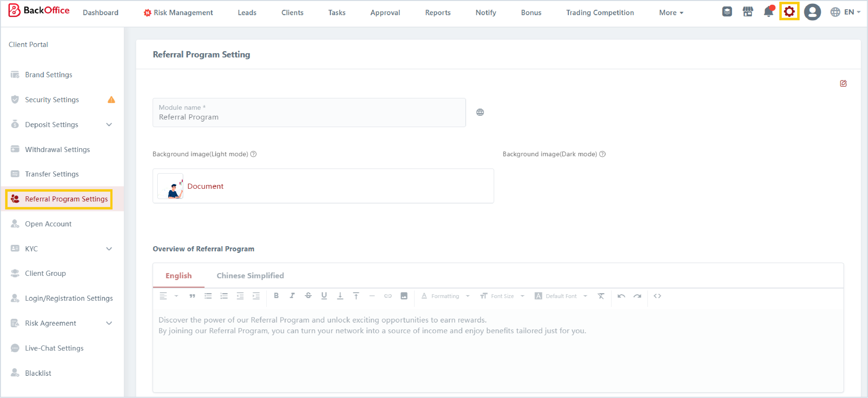Click the edit icon for Referral Program Setting

[x=843, y=83]
